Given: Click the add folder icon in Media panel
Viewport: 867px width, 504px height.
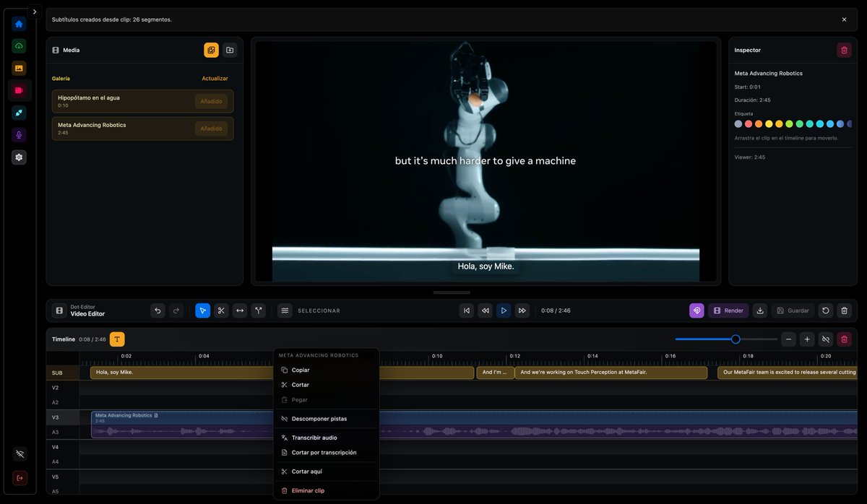Looking at the screenshot, I should 230,50.
